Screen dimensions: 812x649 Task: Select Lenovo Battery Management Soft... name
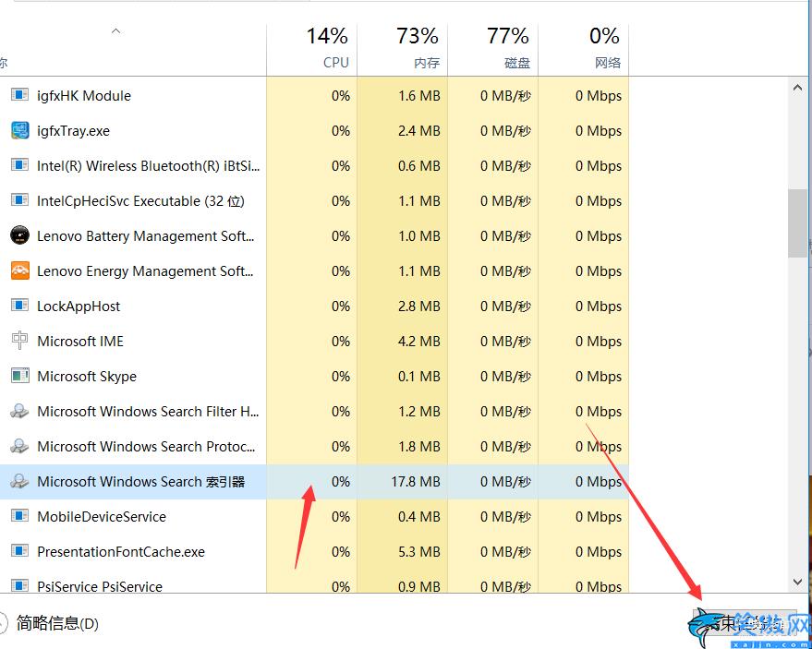pos(146,236)
